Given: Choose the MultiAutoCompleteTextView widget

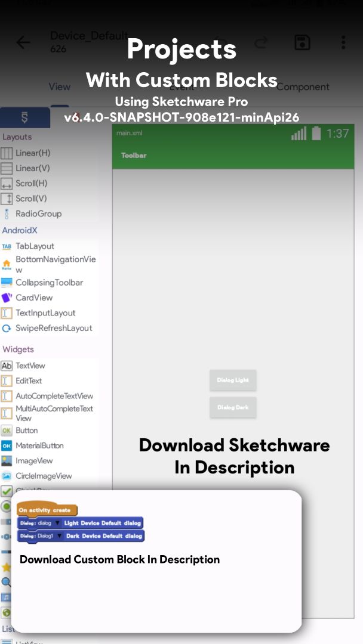Looking at the screenshot, I should click(49, 413).
